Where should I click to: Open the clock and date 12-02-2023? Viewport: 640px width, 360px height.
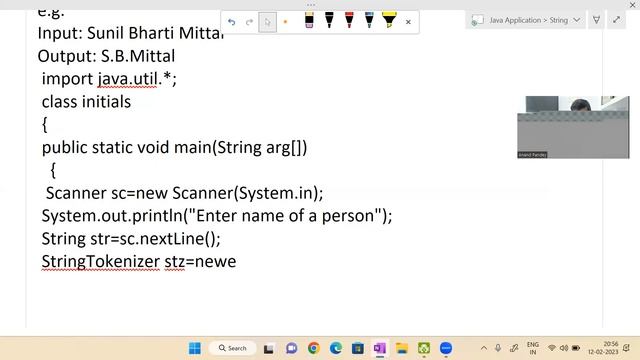coord(603,348)
